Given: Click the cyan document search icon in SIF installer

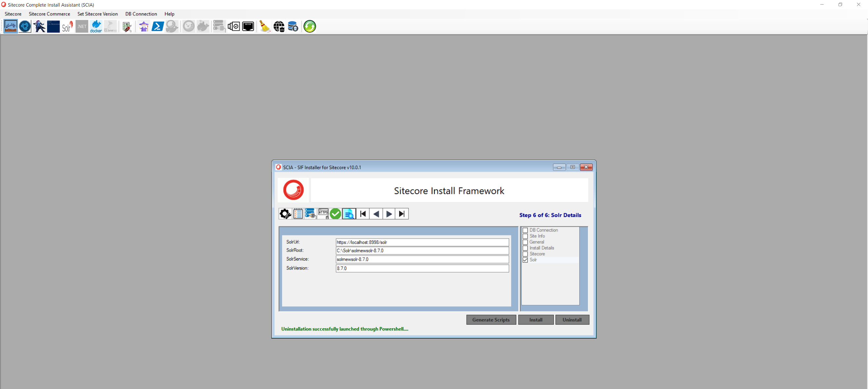Looking at the screenshot, I should click(x=349, y=214).
